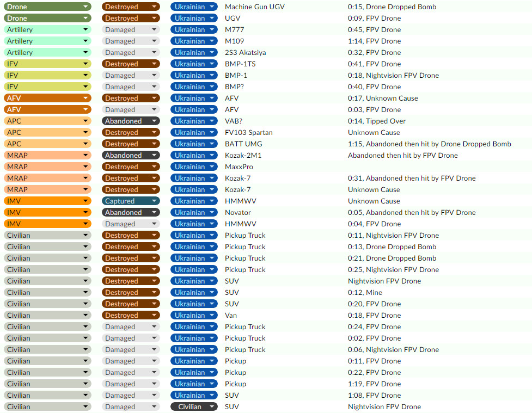Select '1:08, FPV Drone' cell
The width and height of the screenshot is (532, 413).
374,396
